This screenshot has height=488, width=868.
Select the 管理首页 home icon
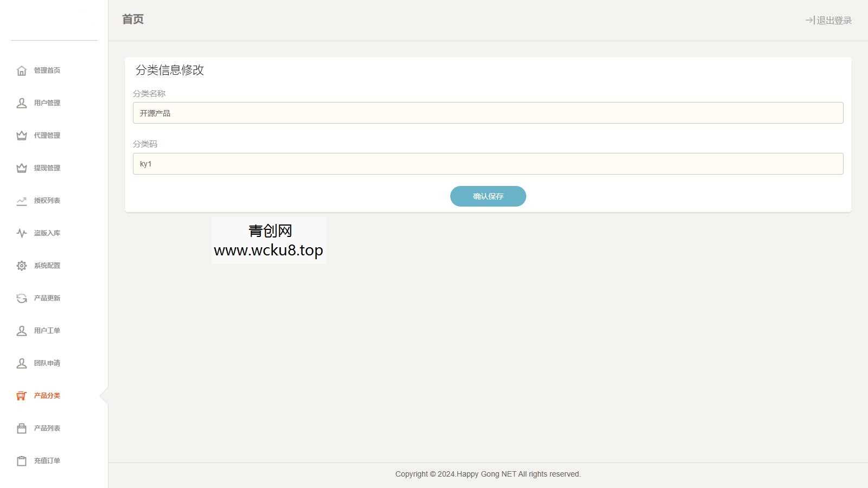click(x=21, y=70)
